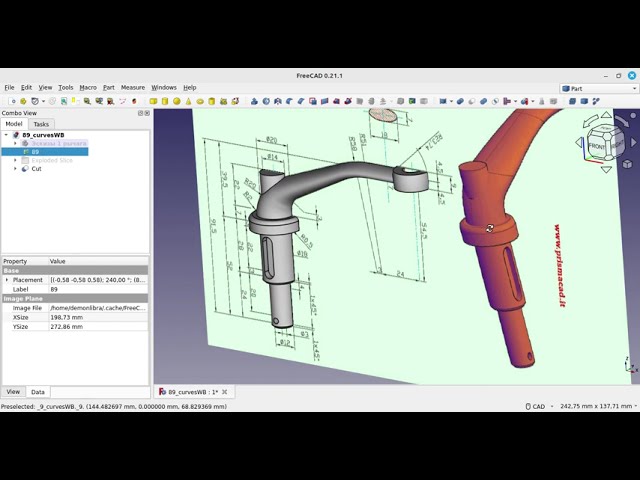Viewport: 640px width, 480px height.
Task: Rotate view down with navigation cube arrow
Action: (606, 169)
